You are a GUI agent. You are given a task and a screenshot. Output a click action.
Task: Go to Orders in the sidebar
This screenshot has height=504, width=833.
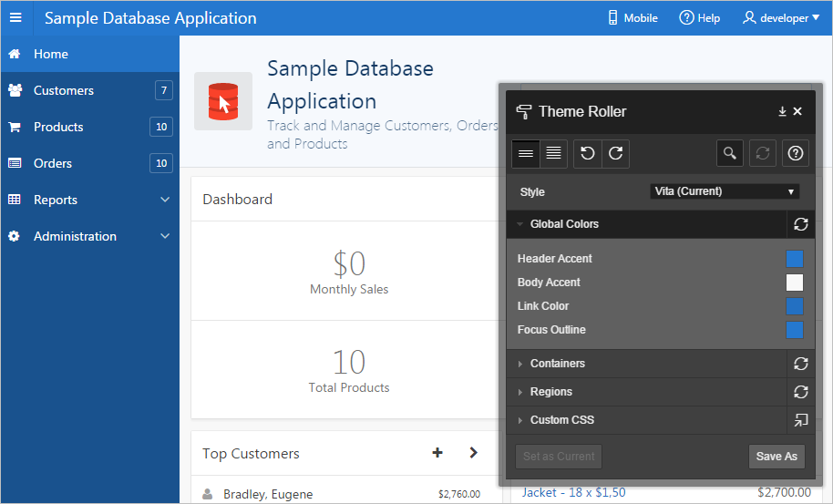pyautogui.click(x=52, y=163)
